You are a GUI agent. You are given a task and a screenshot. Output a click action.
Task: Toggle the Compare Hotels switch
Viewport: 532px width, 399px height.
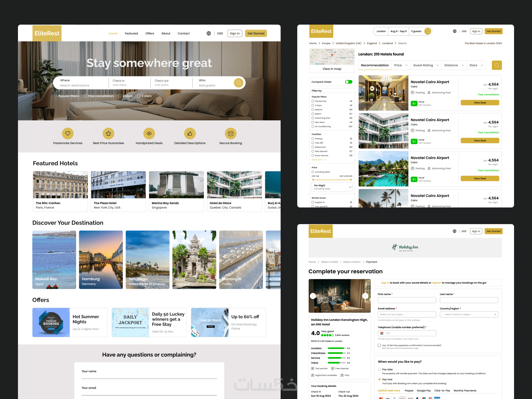[x=348, y=82]
